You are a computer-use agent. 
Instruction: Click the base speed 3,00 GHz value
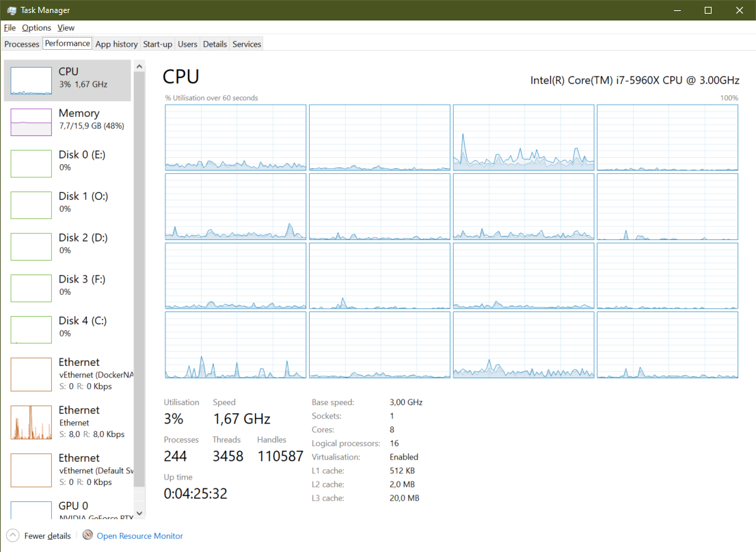click(406, 402)
